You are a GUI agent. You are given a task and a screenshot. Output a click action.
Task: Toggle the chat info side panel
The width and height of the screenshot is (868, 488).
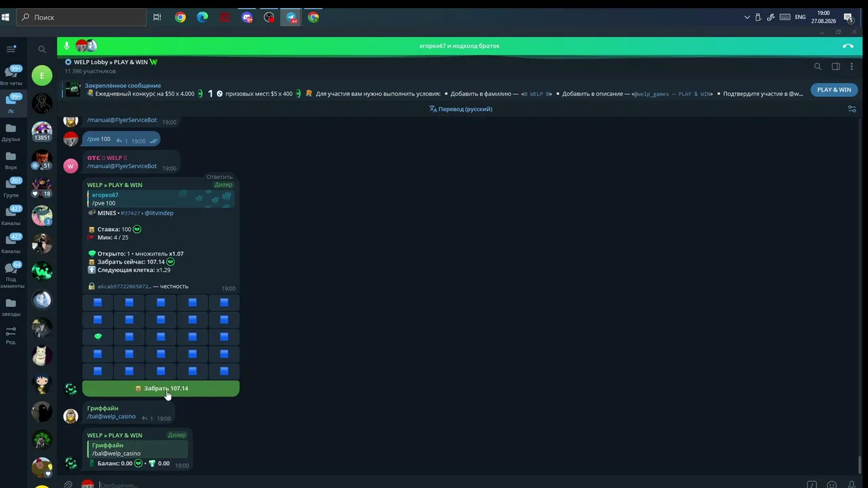click(835, 66)
